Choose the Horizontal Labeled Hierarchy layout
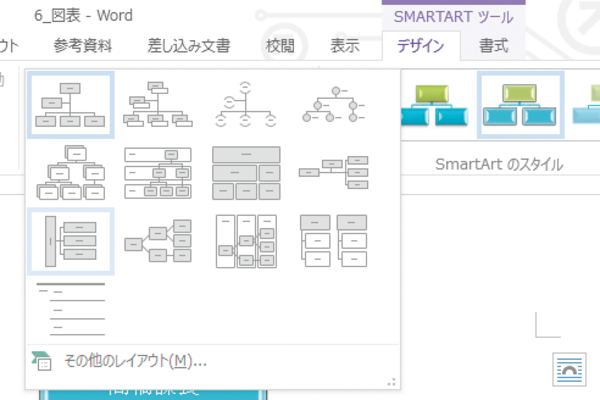 pyautogui.click(x=246, y=241)
